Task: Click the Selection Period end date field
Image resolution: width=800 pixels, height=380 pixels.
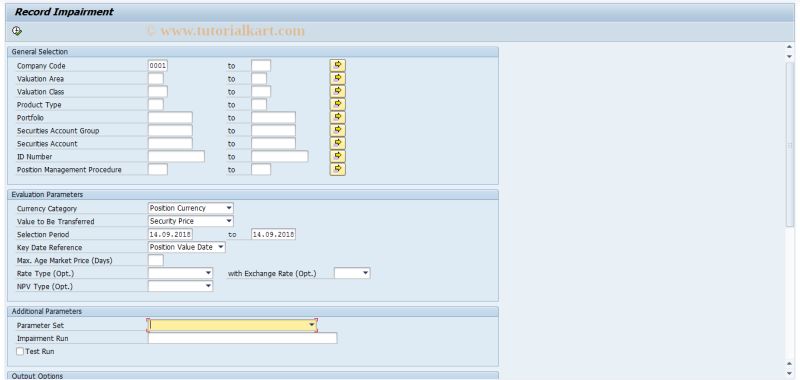Action: 273,234
